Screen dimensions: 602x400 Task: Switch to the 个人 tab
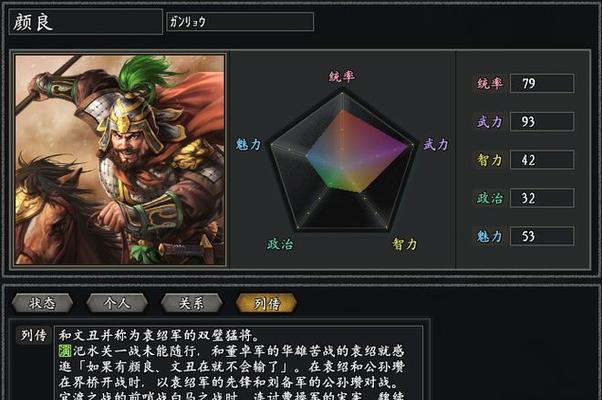(x=117, y=303)
